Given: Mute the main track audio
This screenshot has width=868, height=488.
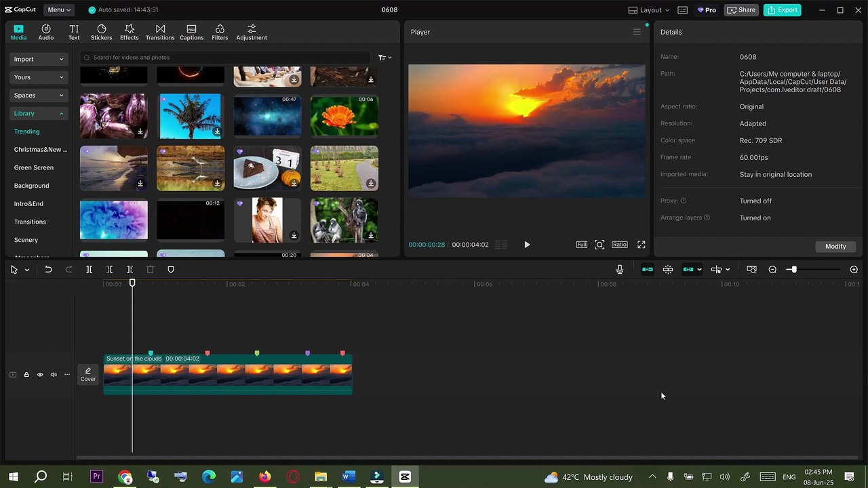Looking at the screenshot, I should [54, 375].
